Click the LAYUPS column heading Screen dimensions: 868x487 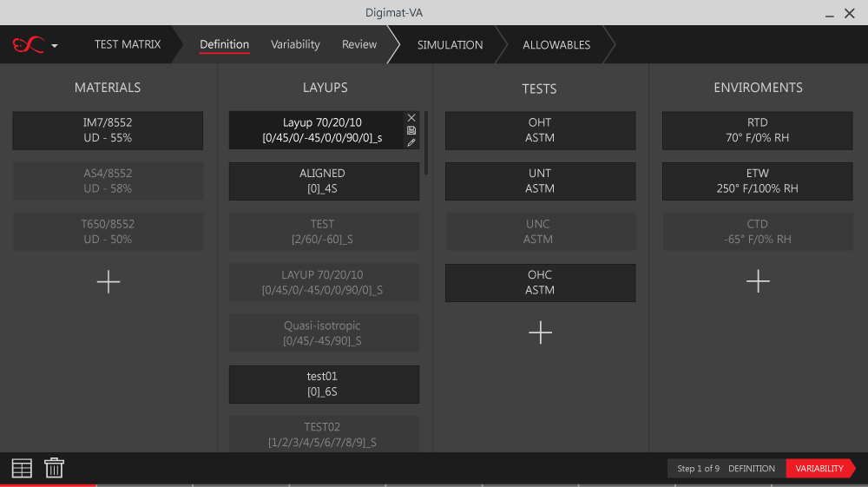pyautogui.click(x=325, y=88)
